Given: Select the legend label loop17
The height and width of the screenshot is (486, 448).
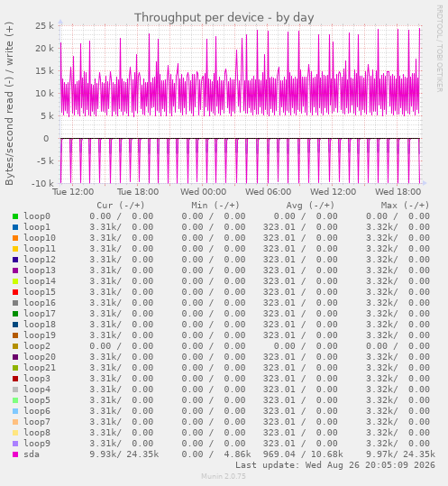Looking at the screenshot, I should tap(40, 314).
